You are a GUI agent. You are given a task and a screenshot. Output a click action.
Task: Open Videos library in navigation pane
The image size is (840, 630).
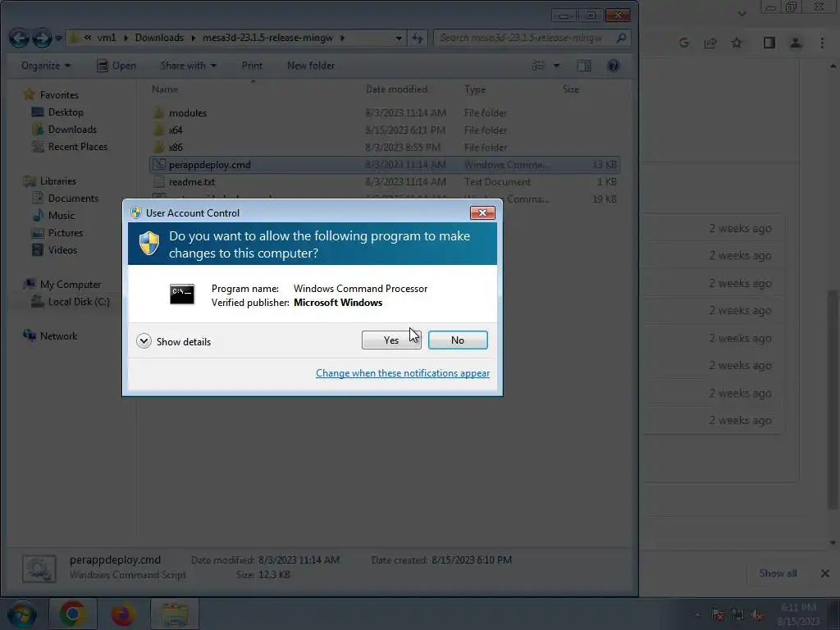click(x=62, y=249)
